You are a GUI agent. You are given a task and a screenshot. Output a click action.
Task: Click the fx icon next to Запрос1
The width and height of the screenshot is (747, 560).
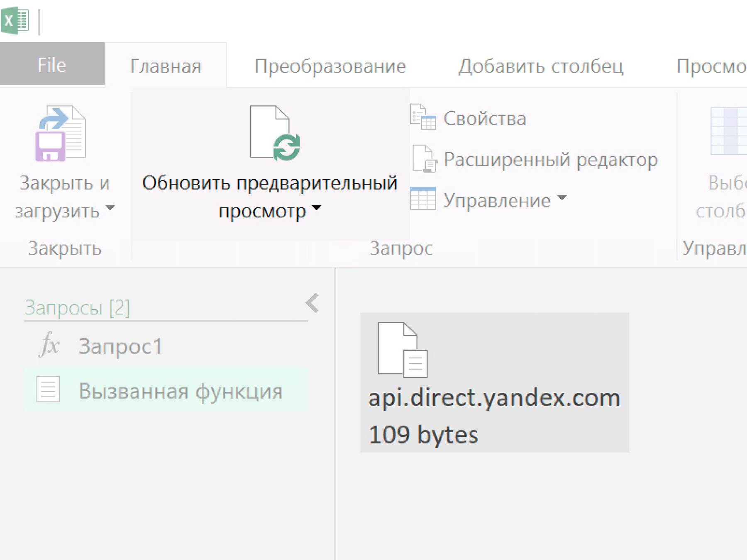click(x=49, y=344)
